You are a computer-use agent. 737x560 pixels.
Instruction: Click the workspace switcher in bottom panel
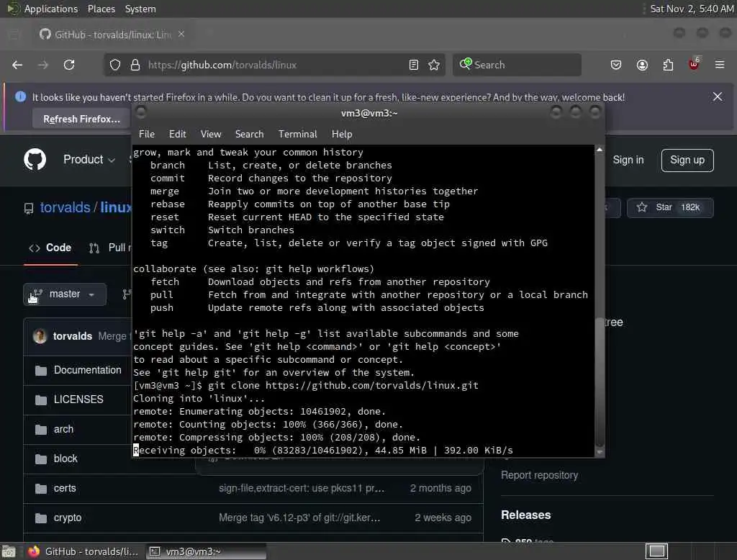(x=656, y=551)
